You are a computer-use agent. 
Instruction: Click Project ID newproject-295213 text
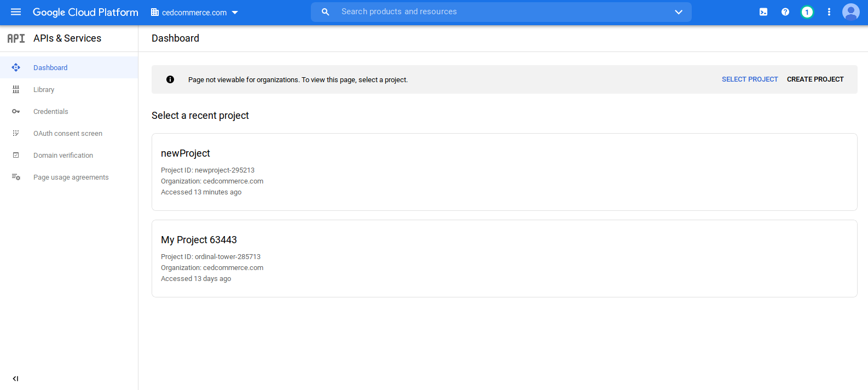[x=207, y=170]
